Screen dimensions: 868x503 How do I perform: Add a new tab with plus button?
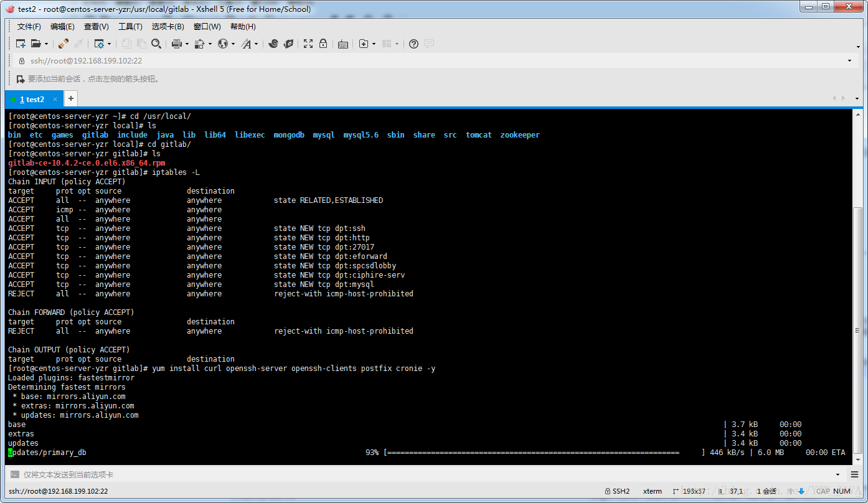tap(71, 98)
